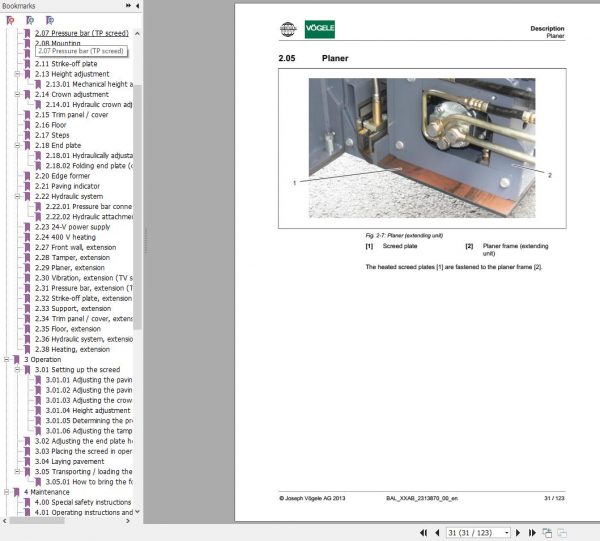
Task: Open bookmark 3.01.03 Adjusting the crown
Action: [x=89, y=400]
